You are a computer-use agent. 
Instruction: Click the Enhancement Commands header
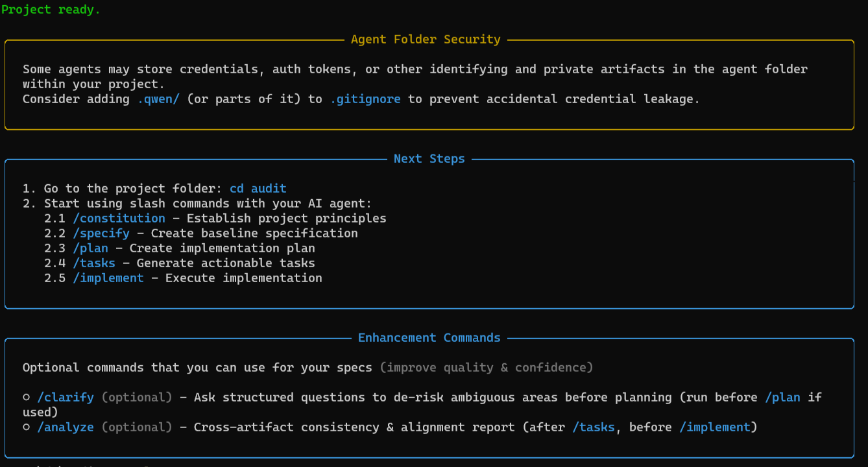[429, 337]
